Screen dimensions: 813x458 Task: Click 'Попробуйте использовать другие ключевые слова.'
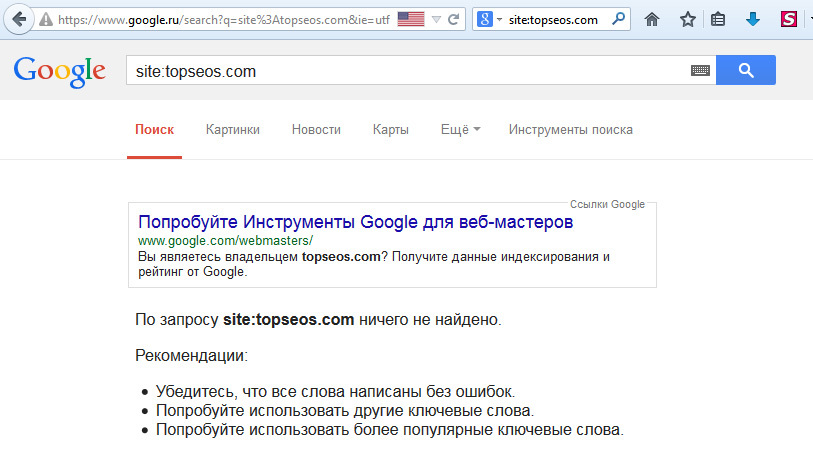pos(345,411)
